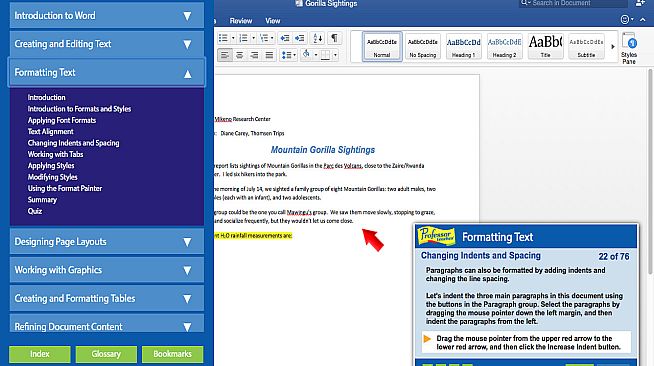Open the Numbering dropdown arrow

253,38
